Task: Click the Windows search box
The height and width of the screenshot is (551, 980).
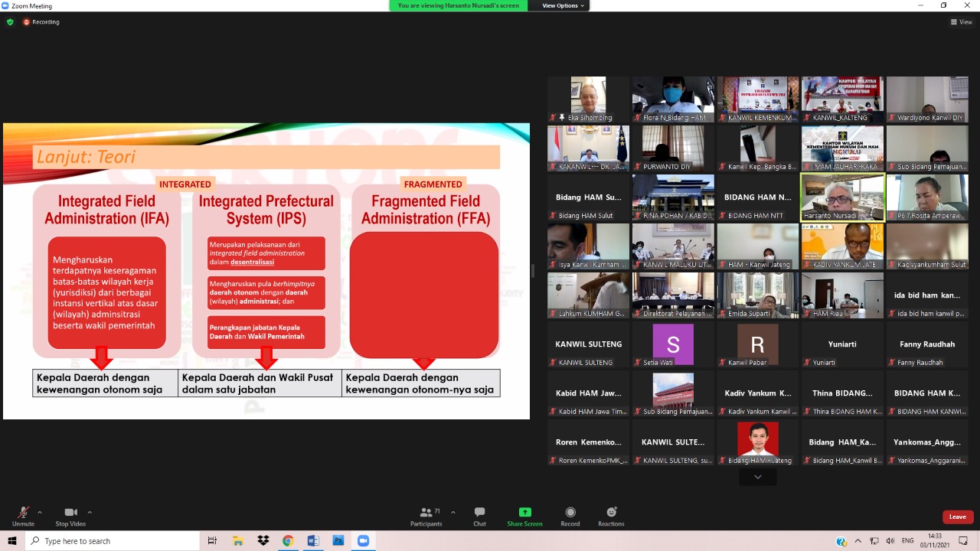Action: [x=113, y=540]
